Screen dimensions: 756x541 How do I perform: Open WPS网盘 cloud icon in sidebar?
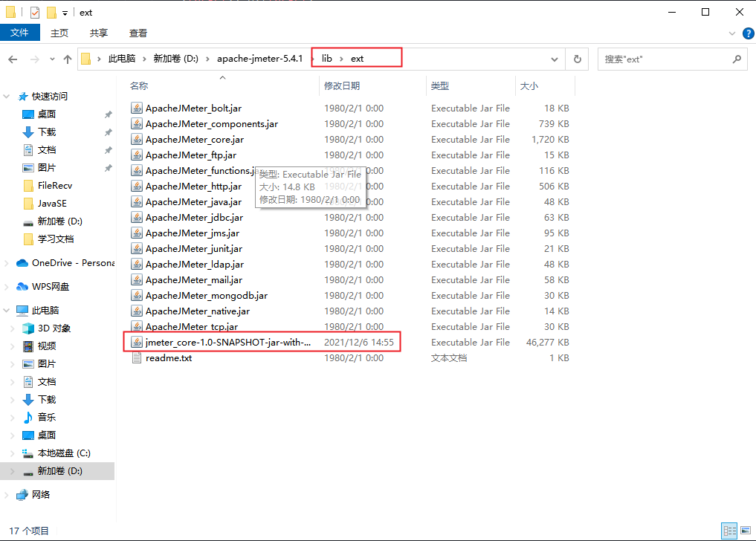pyautogui.click(x=22, y=286)
